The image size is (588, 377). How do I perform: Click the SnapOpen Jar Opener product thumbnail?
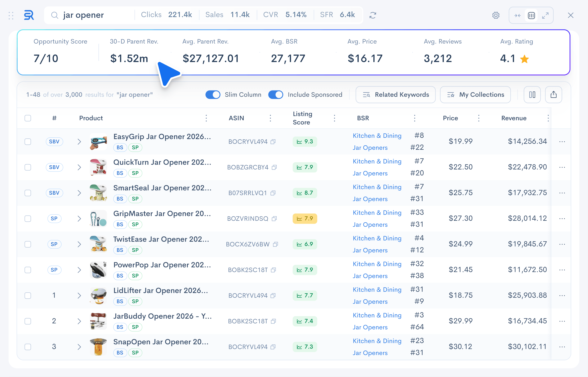(98, 347)
